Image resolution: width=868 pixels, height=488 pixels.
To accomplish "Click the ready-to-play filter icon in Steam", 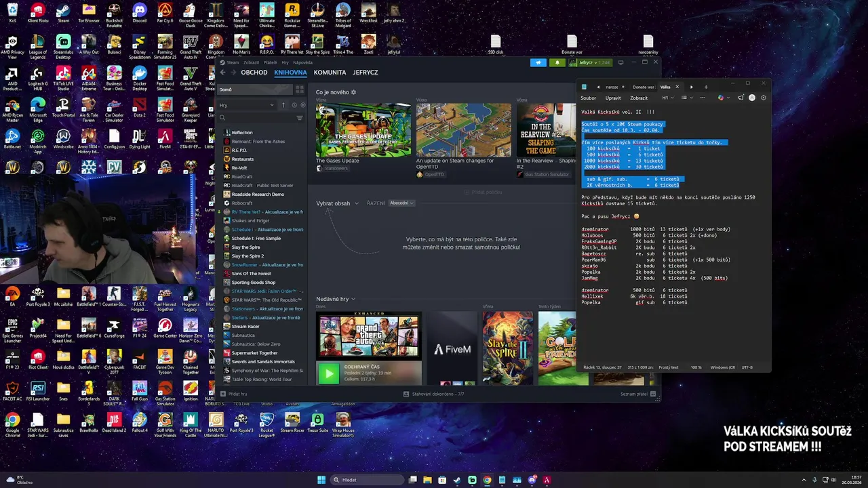I will [302, 105].
